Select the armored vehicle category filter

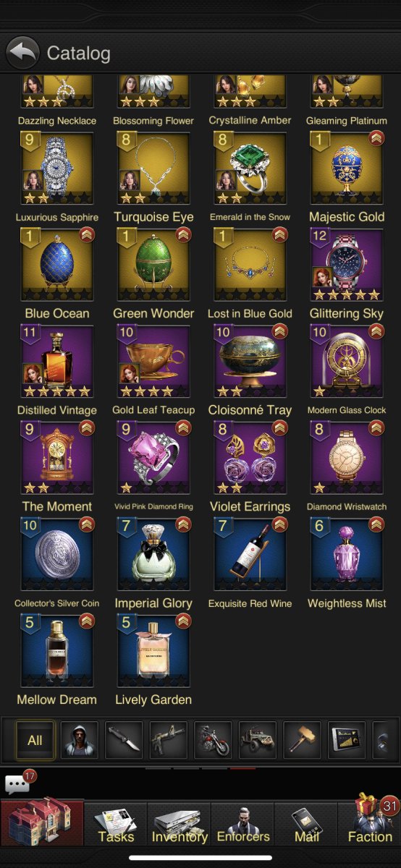tap(257, 740)
